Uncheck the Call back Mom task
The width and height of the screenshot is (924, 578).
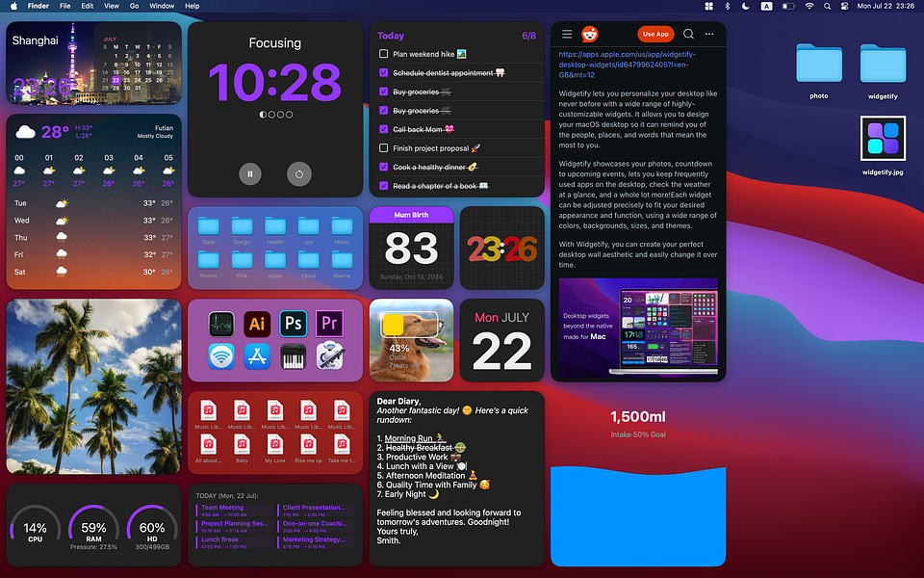pos(384,129)
